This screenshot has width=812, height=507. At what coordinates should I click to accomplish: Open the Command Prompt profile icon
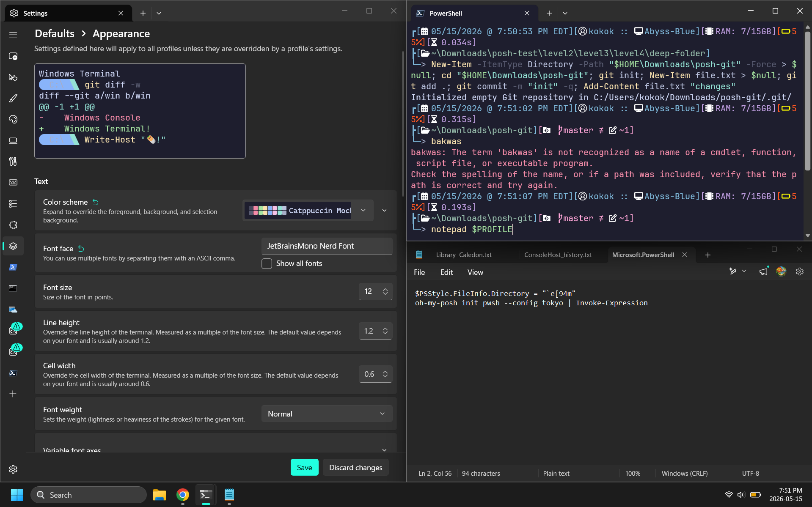tap(13, 288)
